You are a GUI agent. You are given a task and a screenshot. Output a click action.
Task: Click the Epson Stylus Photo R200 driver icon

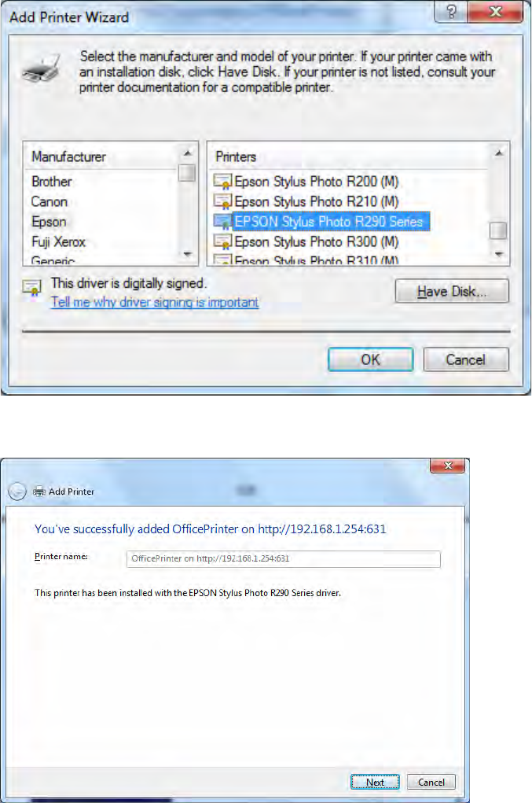(222, 182)
